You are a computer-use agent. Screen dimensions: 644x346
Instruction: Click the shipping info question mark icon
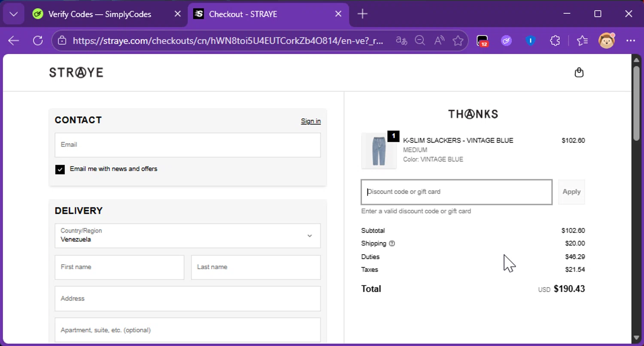pos(392,243)
